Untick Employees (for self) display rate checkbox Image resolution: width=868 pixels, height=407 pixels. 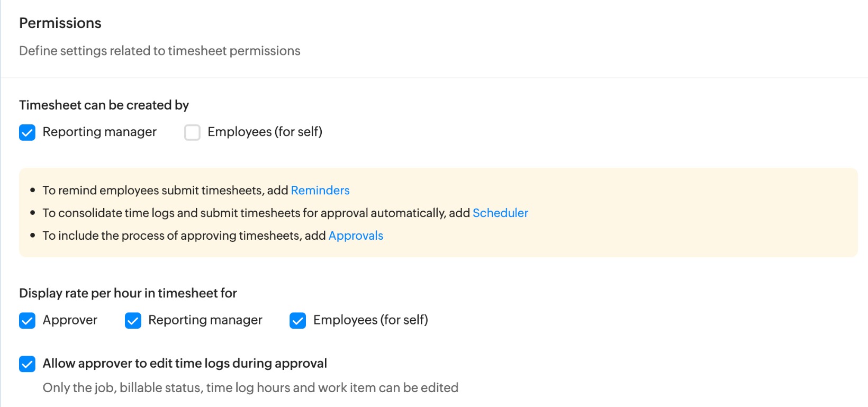pyautogui.click(x=298, y=321)
